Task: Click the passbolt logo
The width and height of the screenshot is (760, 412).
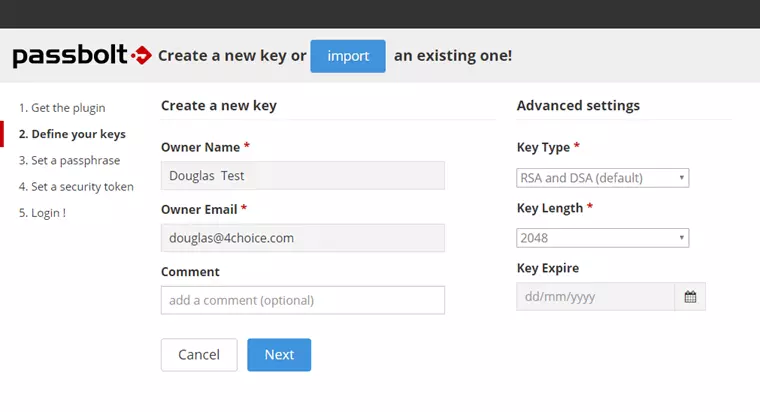Action: point(82,56)
